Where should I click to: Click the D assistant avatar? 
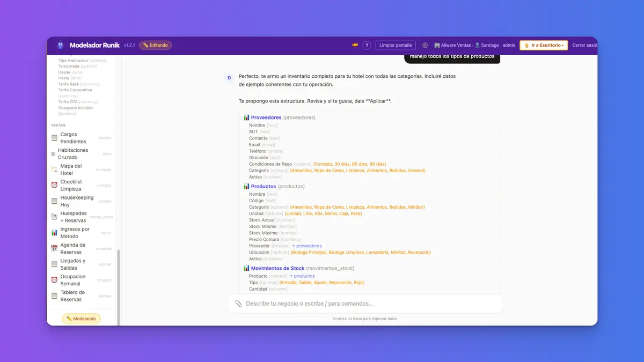[229, 78]
